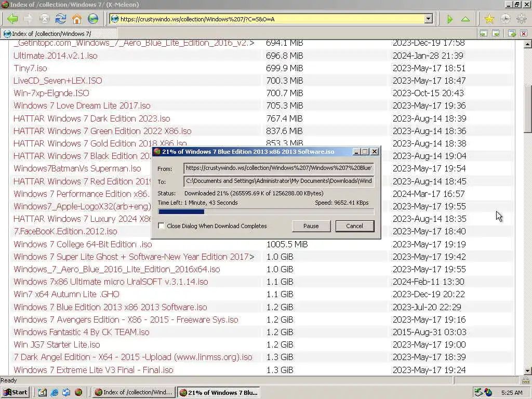The width and height of the screenshot is (532, 399).
Task: Open settings gear icon in toolbar
Action: pyautogui.click(x=522, y=19)
